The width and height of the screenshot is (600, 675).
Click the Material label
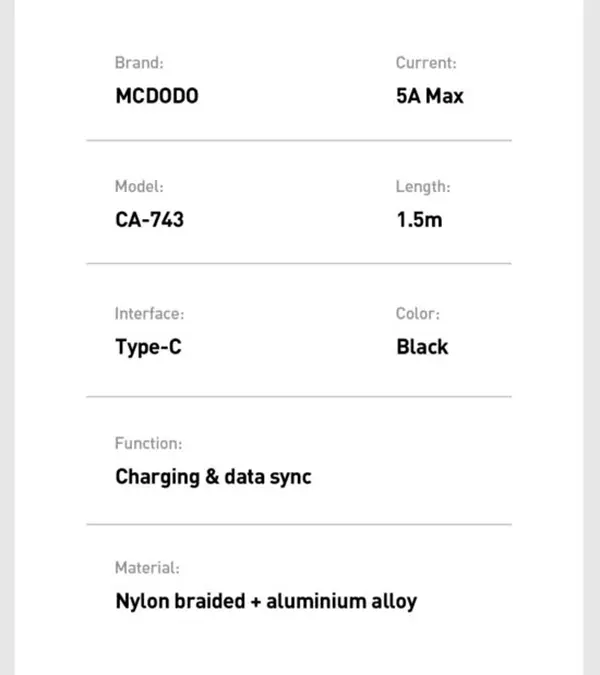click(147, 568)
